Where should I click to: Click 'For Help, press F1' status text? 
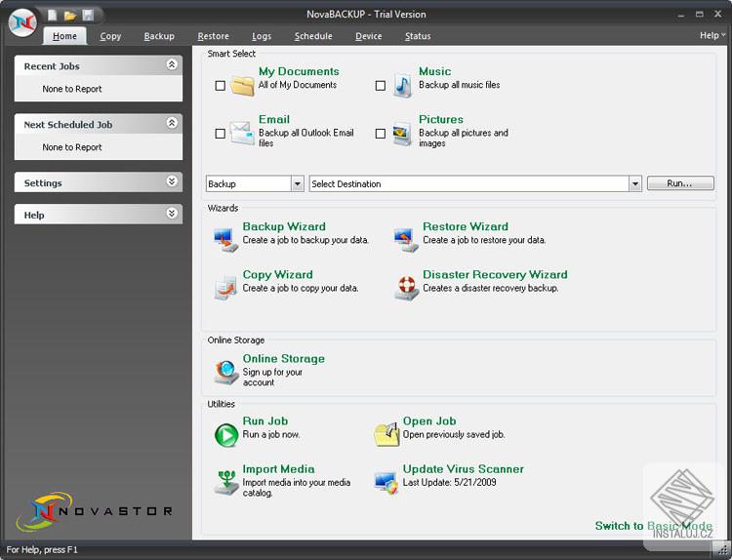pyautogui.click(x=42, y=549)
